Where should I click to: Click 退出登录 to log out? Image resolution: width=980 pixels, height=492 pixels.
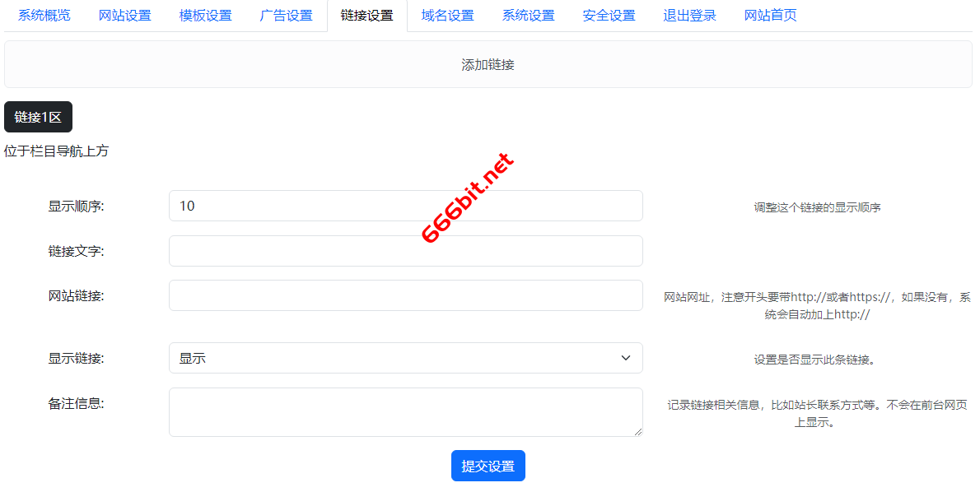[x=690, y=16]
